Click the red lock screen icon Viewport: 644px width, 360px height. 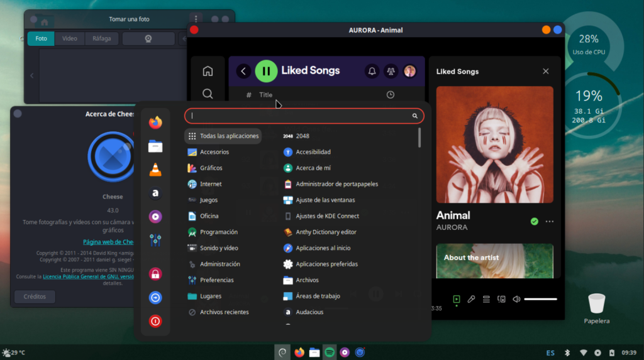(155, 274)
